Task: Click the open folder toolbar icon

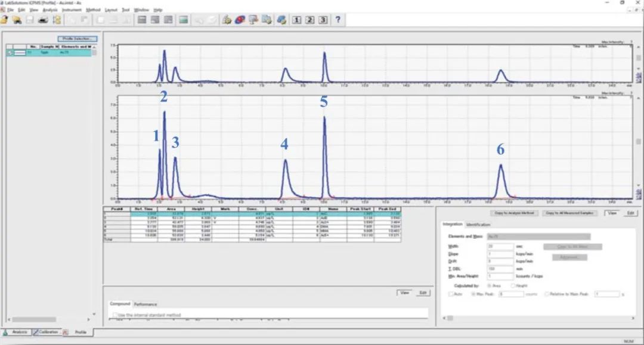Action: point(5,20)
